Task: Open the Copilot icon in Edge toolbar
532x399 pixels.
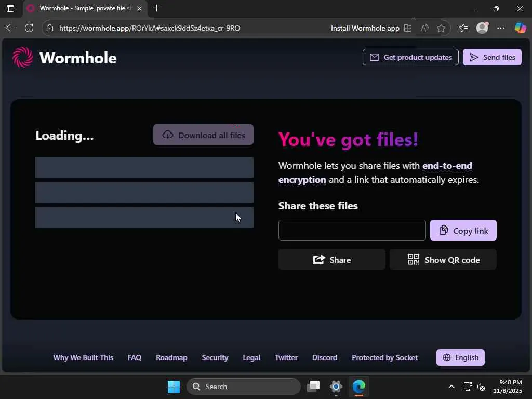Action: (x=520, y=28)
